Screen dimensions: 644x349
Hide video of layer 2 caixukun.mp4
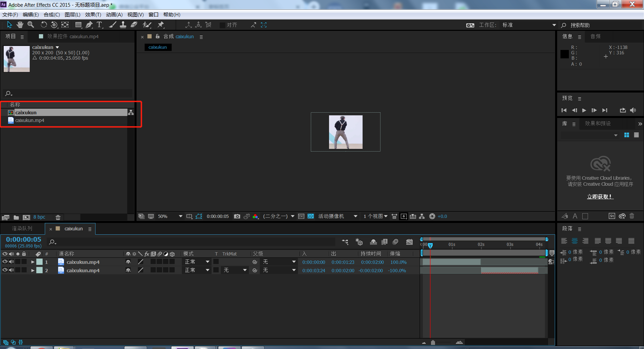(5, 270)
